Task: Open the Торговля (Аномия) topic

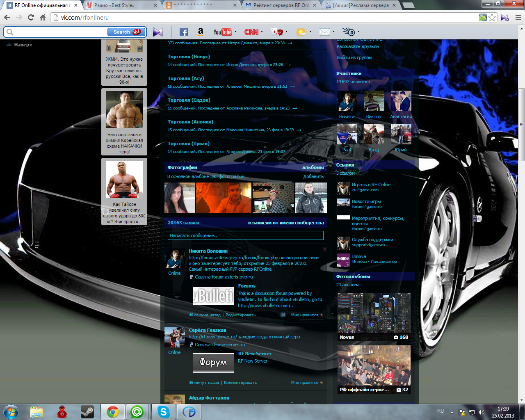Action: pos(190,122)
